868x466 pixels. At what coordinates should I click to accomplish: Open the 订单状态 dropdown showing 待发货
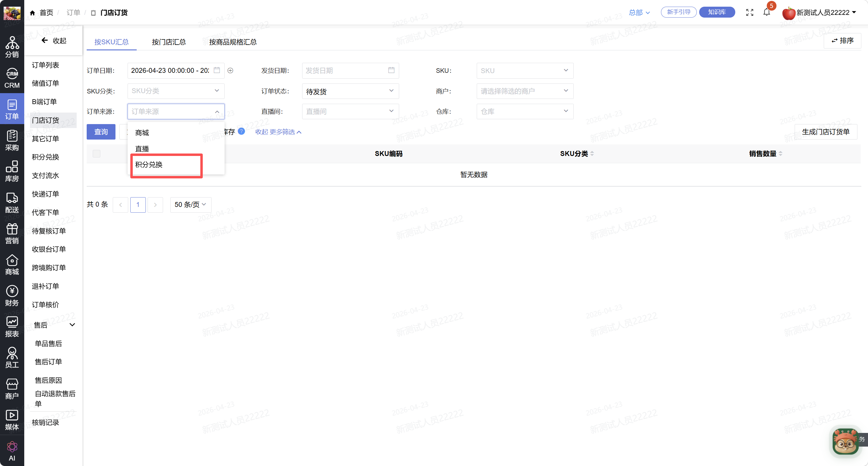(x=350, y=91)
